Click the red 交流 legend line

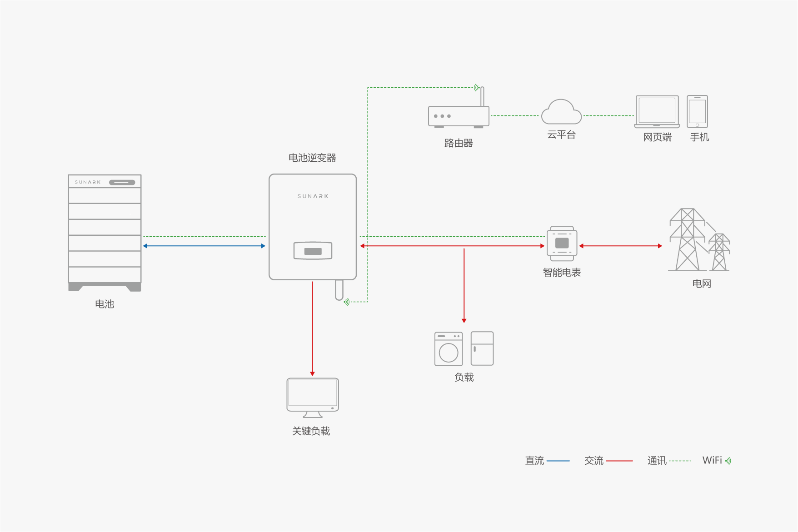pyautogui.click(x=619, y=461)
